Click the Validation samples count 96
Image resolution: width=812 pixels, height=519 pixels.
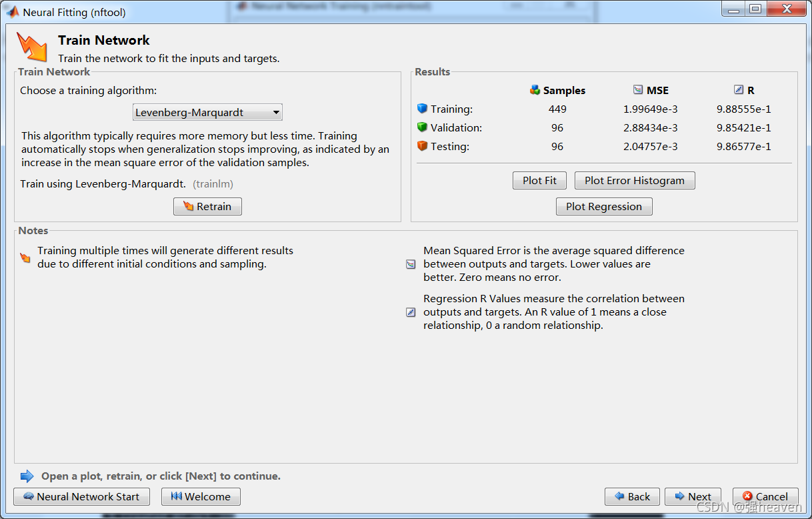557,127
